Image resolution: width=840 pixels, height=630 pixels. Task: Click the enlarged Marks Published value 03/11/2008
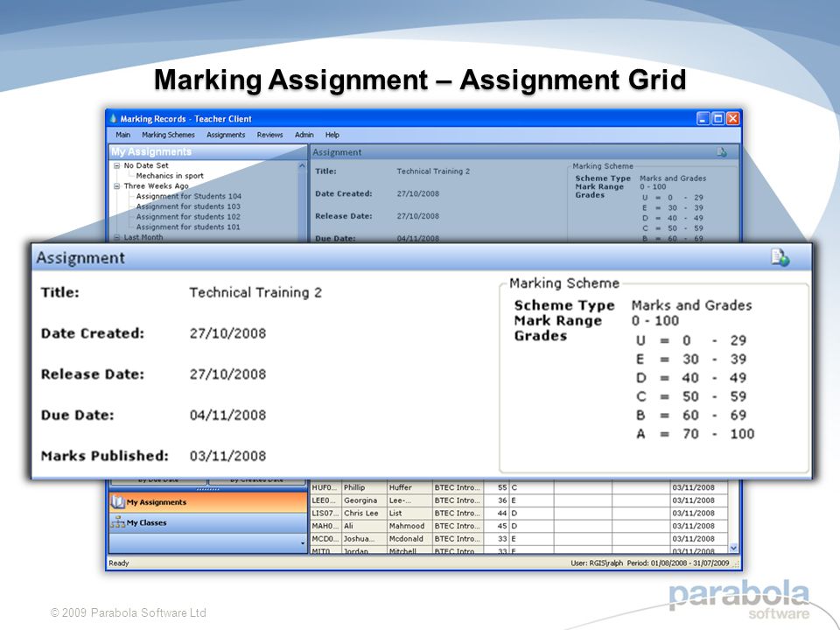pos(227,456)
